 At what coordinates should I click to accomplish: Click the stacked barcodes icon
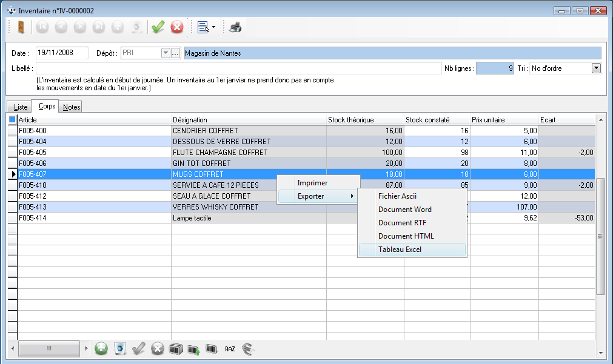176,349
